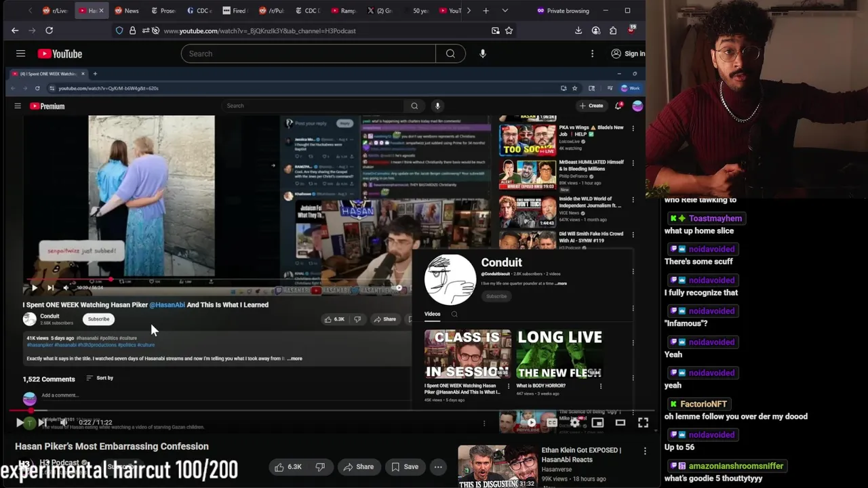Viewport: 868px width, 488px height.
Task: Switch to the Ramp tab
Action: (x=344, y=11)
